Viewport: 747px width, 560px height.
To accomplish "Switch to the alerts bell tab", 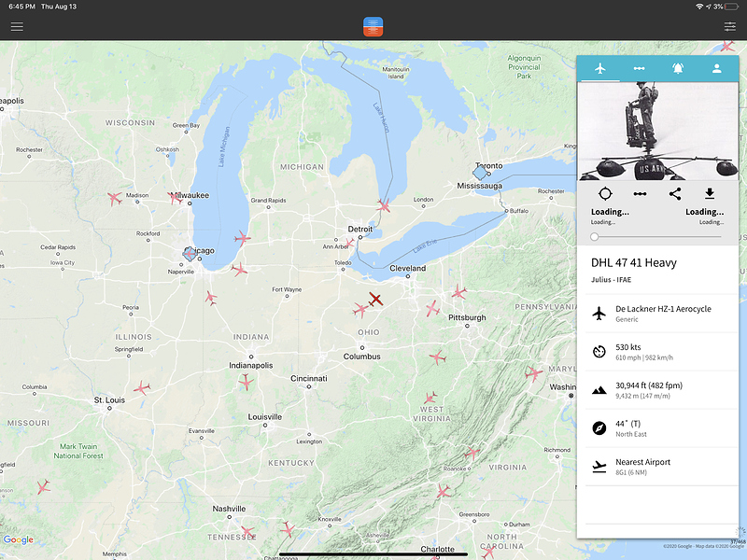I will tap(678, 68).
